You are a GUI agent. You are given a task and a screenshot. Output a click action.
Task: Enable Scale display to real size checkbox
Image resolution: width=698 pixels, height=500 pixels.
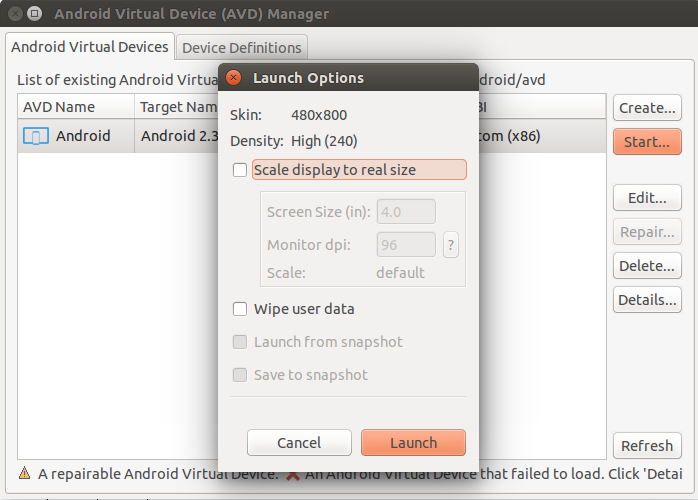240,170
